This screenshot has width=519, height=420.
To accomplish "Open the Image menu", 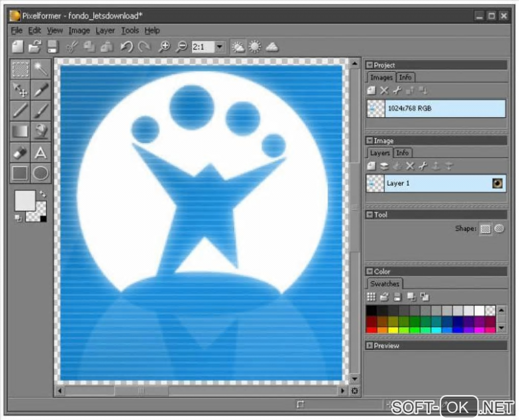I will pyautogui.click(x=79, y=31).
